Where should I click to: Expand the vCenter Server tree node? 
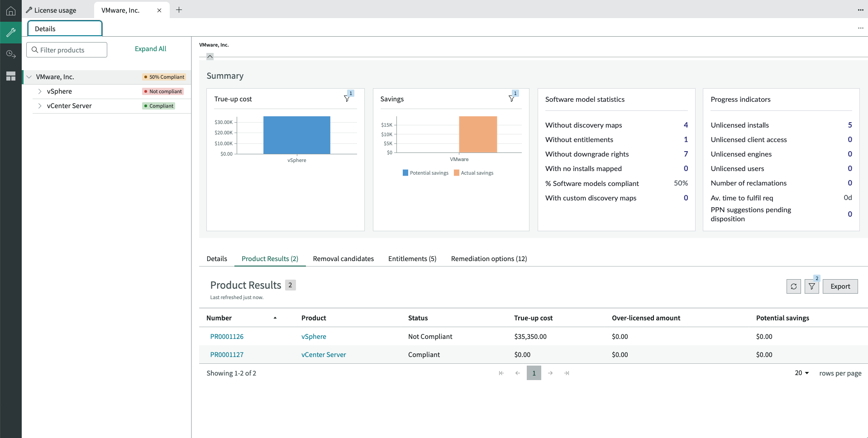tap(40, 106)
